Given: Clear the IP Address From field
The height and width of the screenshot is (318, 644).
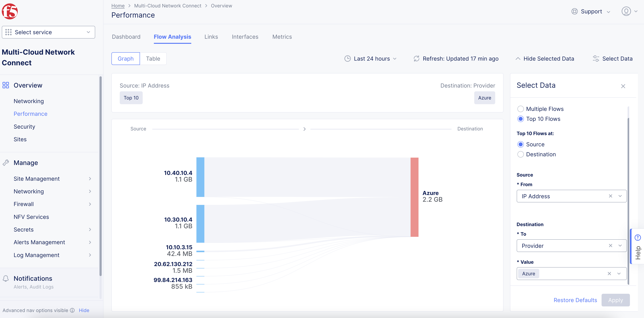Looking at the screenshot, I should [x=610, y=196].
